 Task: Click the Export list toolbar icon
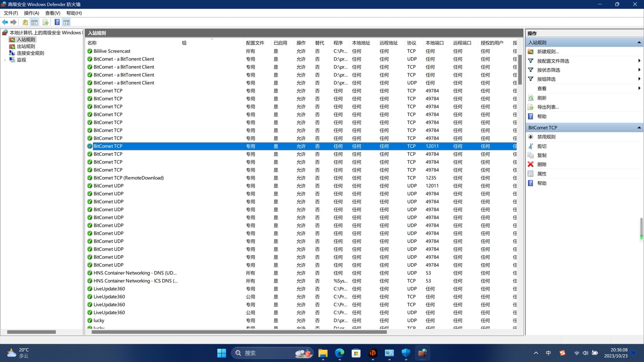pos(46,22)
